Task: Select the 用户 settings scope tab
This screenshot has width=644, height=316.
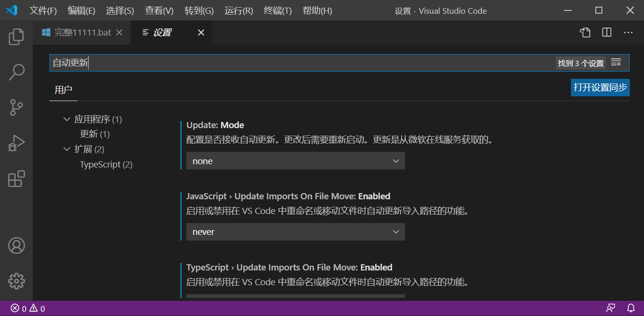Action: click(x=64, y=90)
